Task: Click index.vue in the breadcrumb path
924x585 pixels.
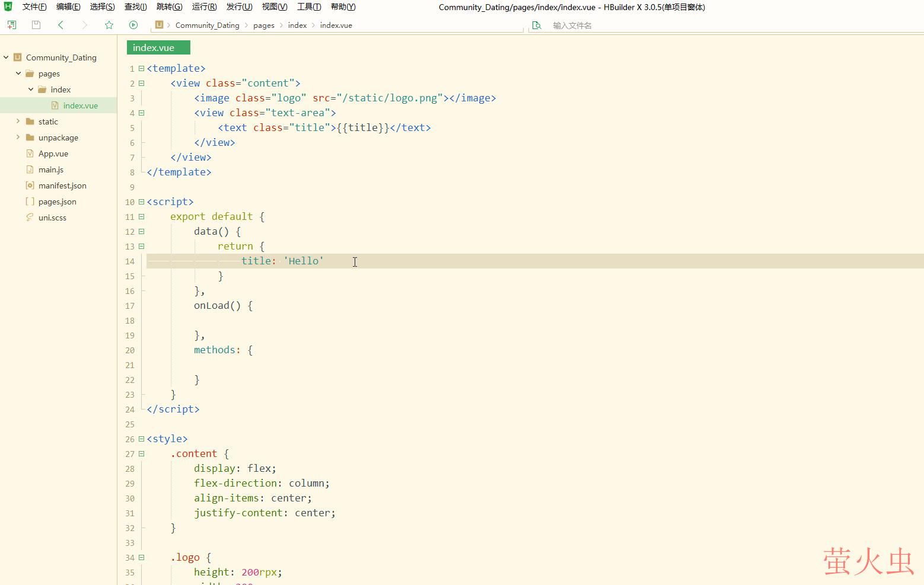Action: pyautogui.click(x=336, y=25)
